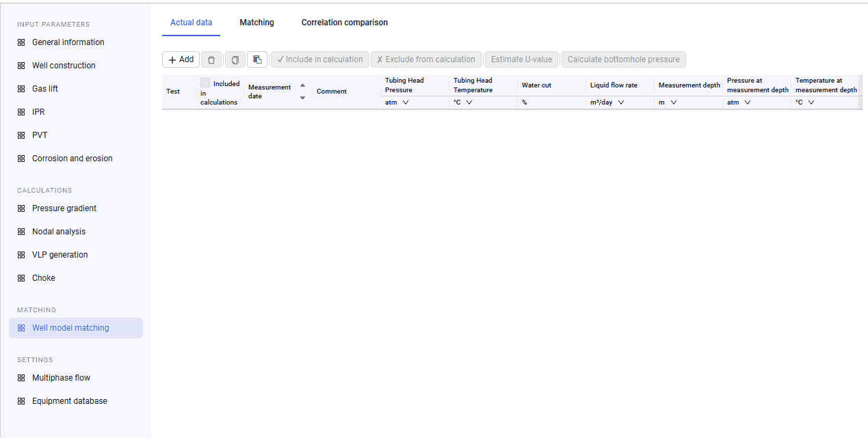
Task: Tick the 'Included in calculations' header checkbox
Action: coord(205,83)
